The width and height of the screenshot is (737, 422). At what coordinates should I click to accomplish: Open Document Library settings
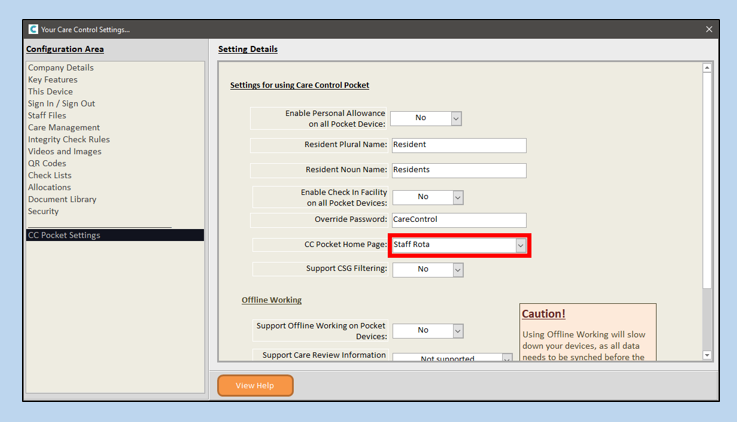pos(62,200)
